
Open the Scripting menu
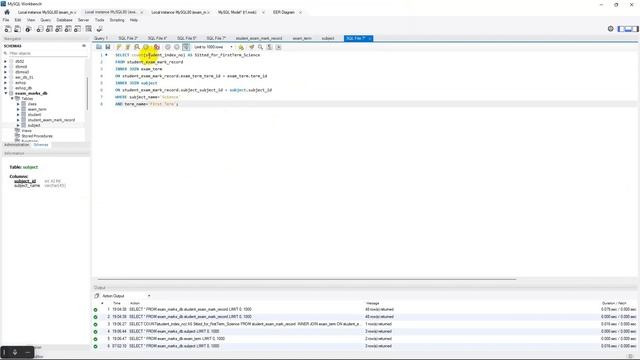[117, 20]
